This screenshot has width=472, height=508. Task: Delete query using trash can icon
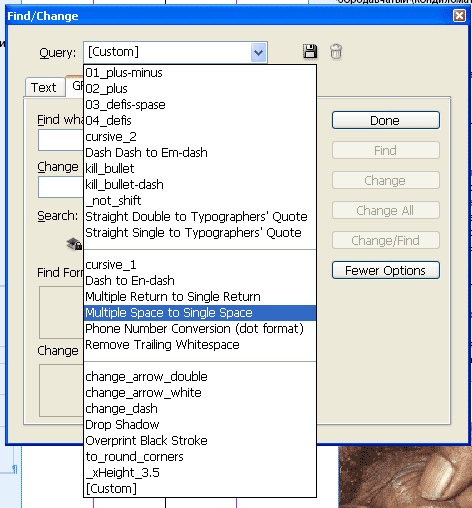point(336,52)
